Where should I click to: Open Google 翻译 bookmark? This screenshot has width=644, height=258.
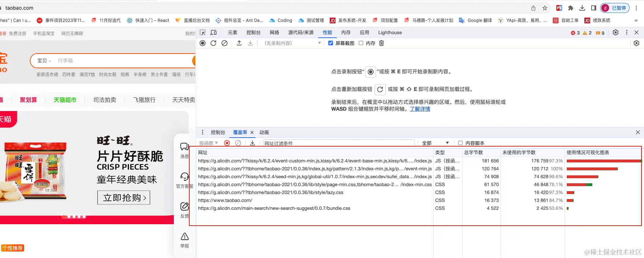click(476, 20)
